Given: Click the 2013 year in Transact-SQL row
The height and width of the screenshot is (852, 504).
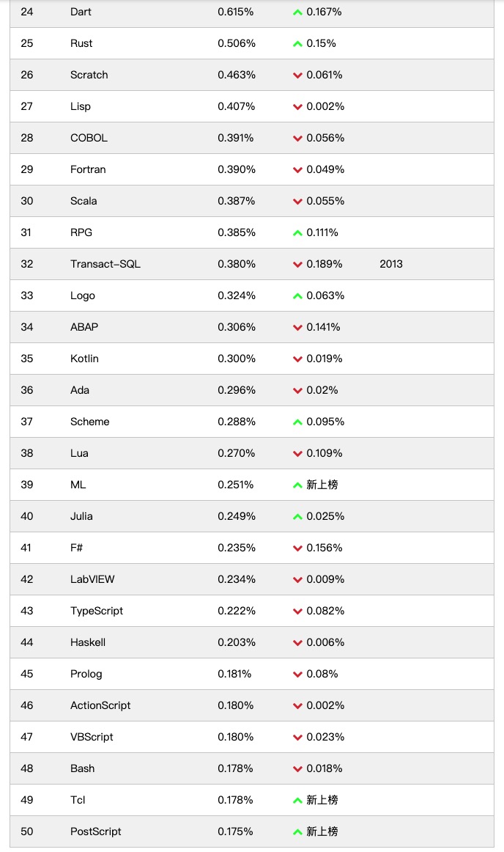Looking at the screenshot, I should (391, 264).
